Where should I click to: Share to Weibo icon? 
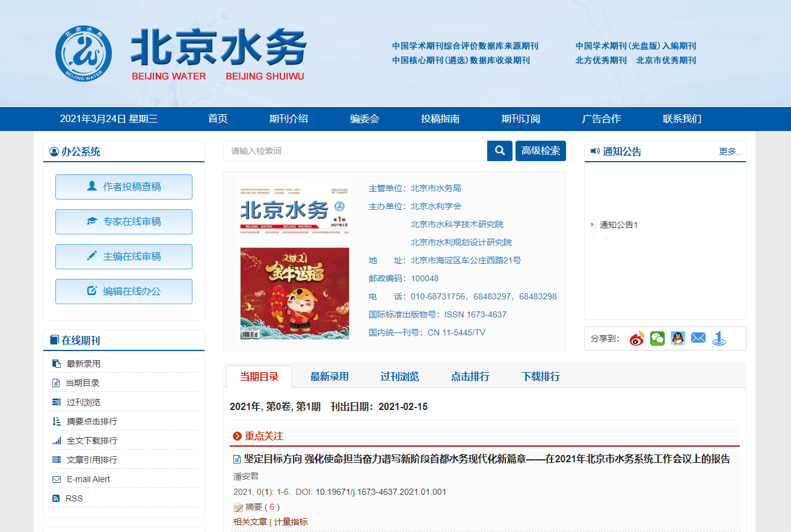(x=637, y=338)
